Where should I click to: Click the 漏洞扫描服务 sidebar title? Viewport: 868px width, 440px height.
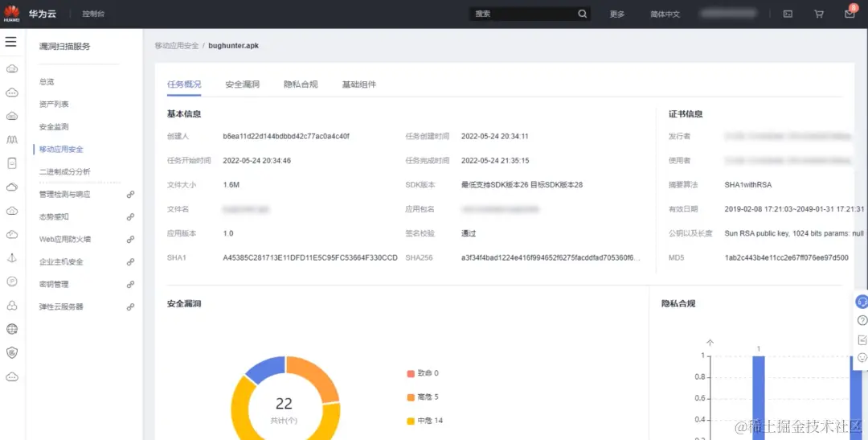pos(65,47)
